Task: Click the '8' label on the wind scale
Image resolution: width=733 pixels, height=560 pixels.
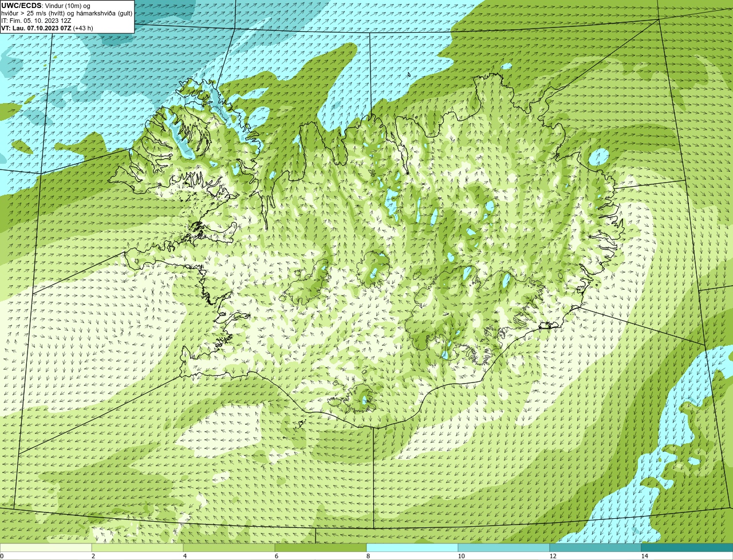Action: point(368,556)
